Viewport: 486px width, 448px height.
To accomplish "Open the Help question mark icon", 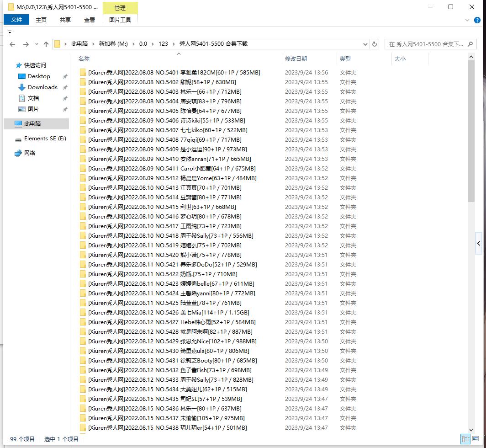I will coord(477,20).
